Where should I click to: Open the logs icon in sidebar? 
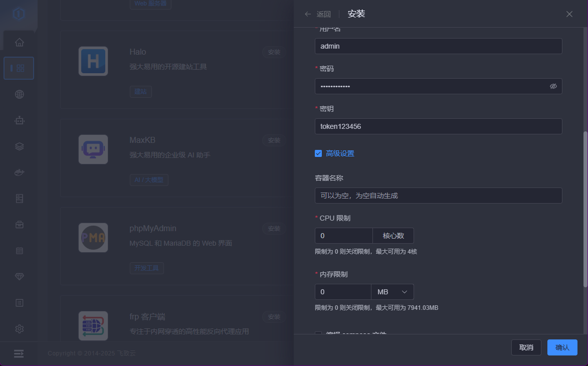coord(19,302)
